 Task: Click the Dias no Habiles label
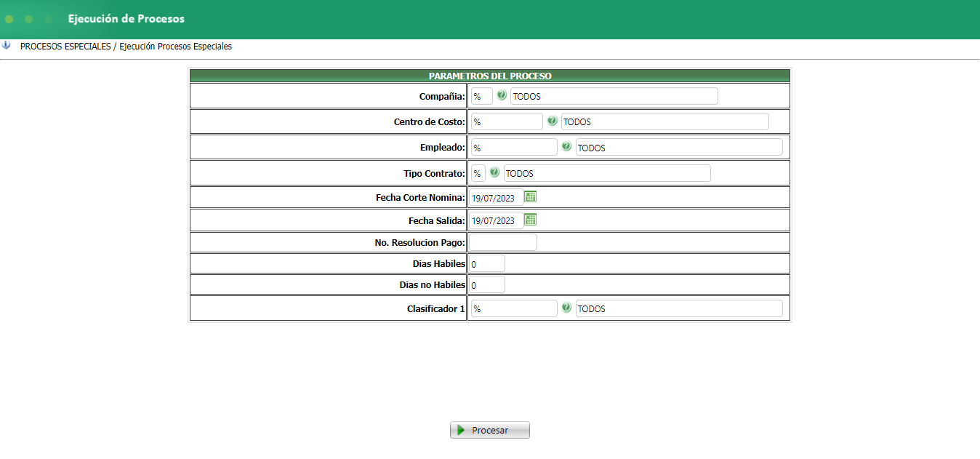coord(433,284)
